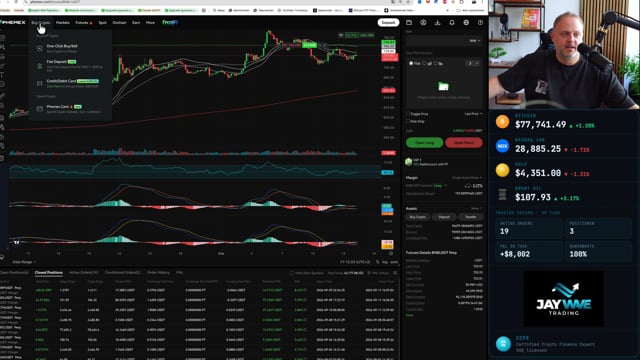Image resolution: width=640 pixels, height=360 pixels.
Task: Click the Gold coin icon in ticker widget
Action: pyautogui.click(x=502, y=170)
